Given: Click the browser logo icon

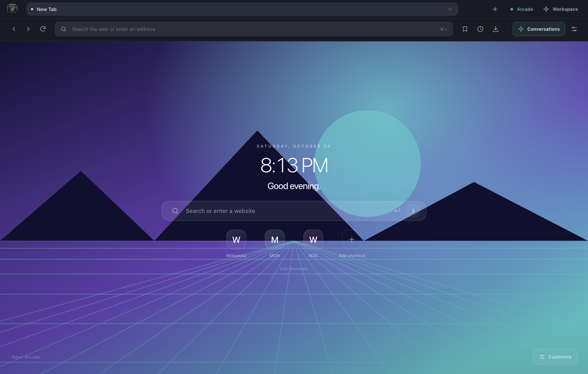Looking at the screenshot, I should pos(12,9).
